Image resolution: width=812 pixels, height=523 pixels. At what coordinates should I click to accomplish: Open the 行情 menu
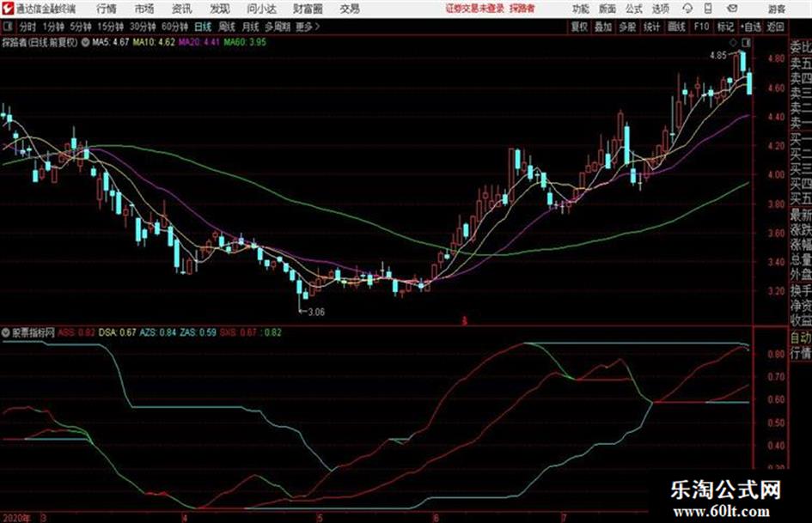point(107,9)
